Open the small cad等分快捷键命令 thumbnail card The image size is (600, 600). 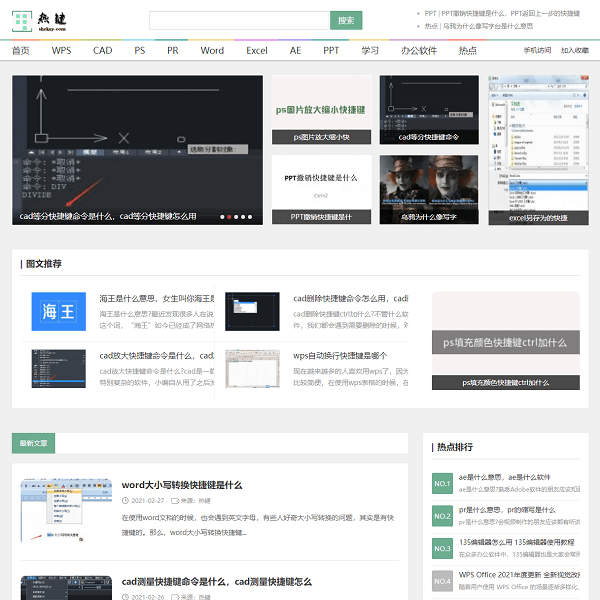[429, 110]
